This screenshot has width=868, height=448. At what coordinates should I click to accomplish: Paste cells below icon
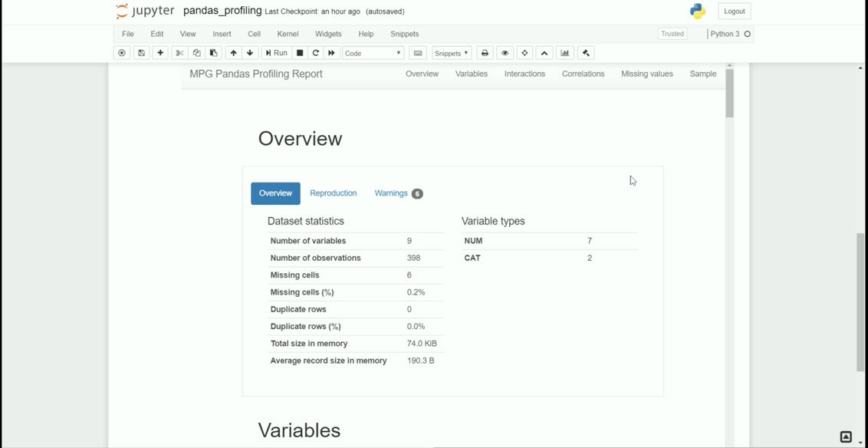(x=214, y=53)
